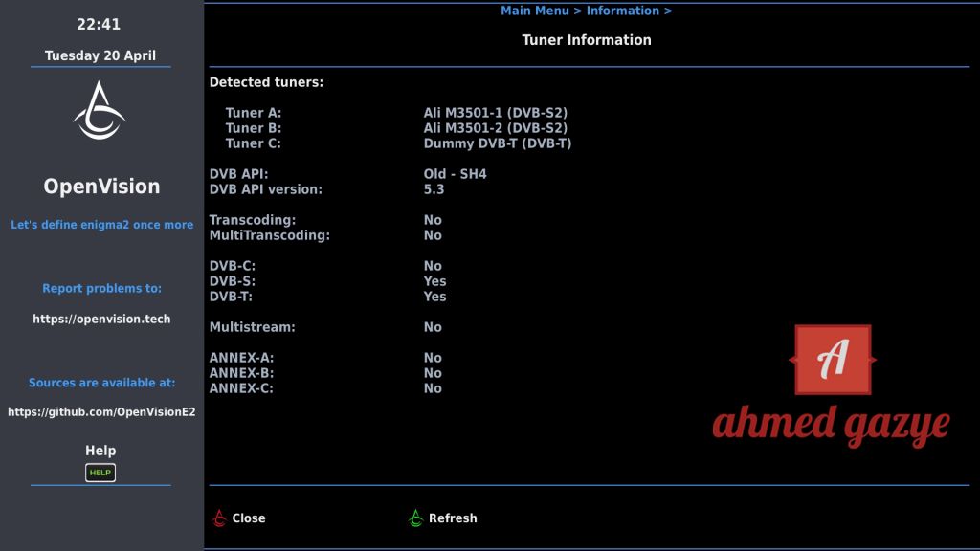Click the ANNEX-C label

241,388
